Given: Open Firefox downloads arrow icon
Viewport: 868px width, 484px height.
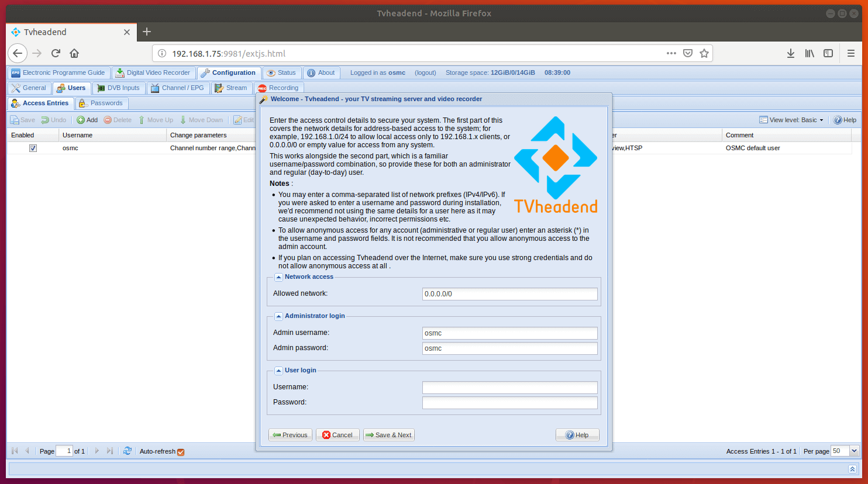Looking at the screenshot, I should coord(790,53).
